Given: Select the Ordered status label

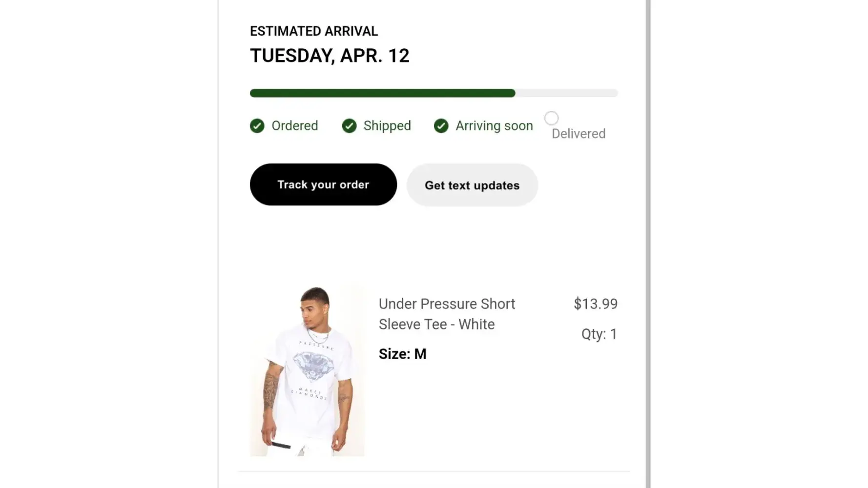Looking at the screenshot, I should (x=294, y=126).
